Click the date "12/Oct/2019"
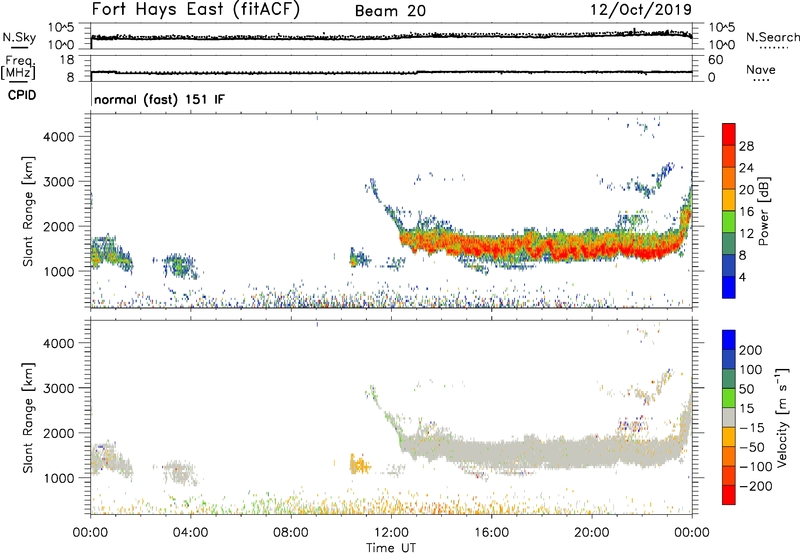Viewport: 800px width, 554px height. click(x=641, y=10)
